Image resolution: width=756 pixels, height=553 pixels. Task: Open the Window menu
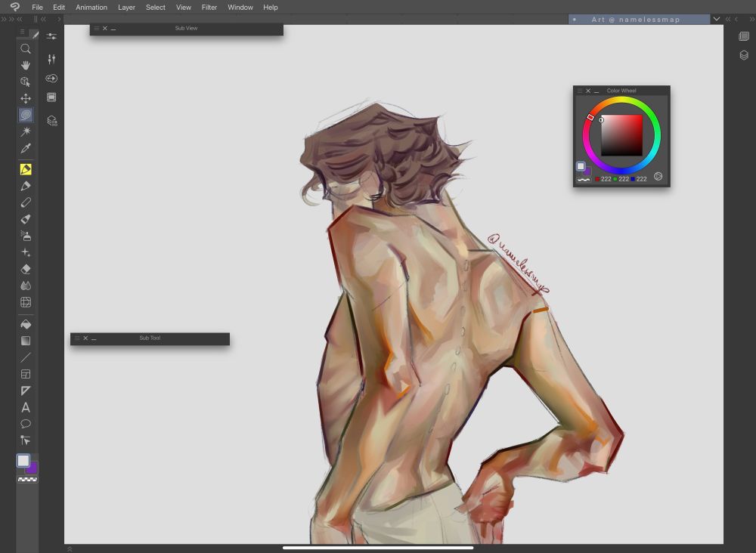tap(240, 8)
